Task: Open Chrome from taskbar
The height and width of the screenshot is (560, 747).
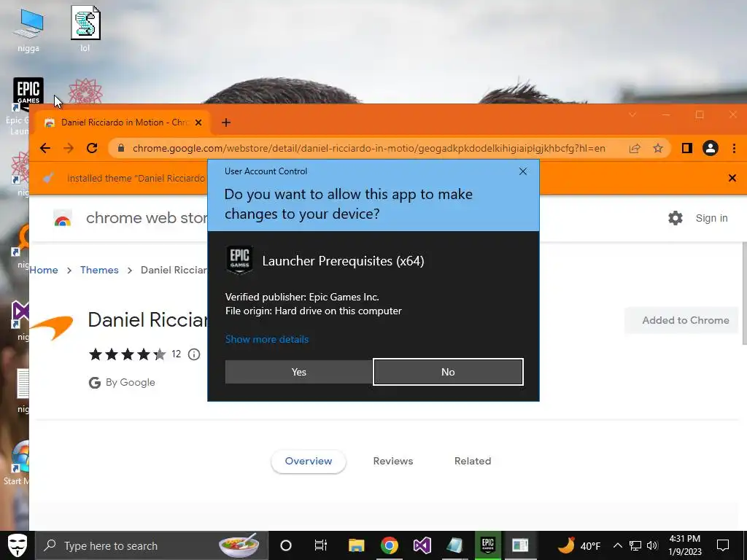Action: click(x=390, y=545)
